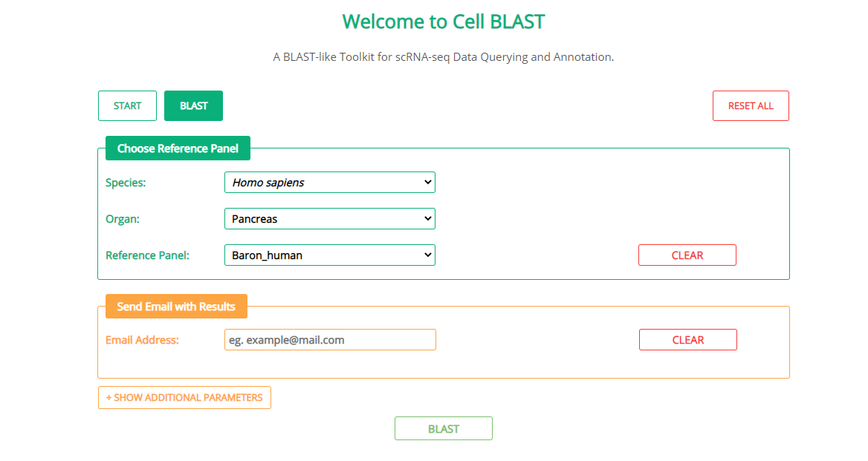Clear the Email Address field
868x461 pixels.
point(687,339)
